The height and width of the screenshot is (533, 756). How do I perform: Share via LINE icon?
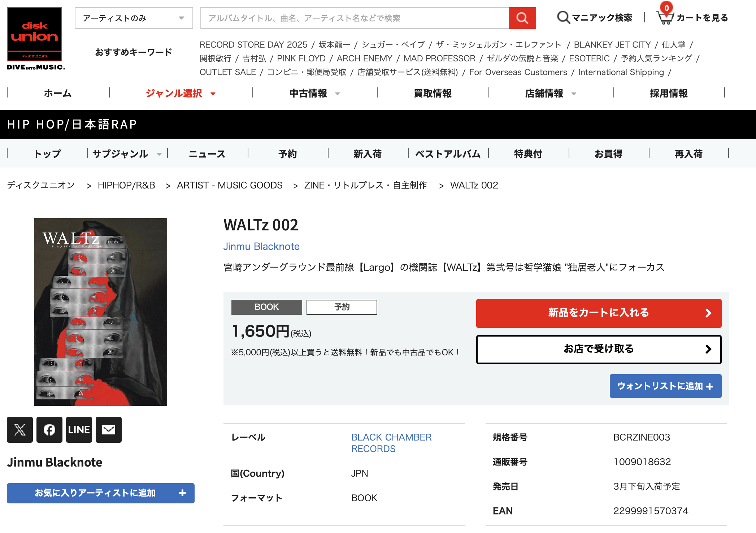pos(79,430)
